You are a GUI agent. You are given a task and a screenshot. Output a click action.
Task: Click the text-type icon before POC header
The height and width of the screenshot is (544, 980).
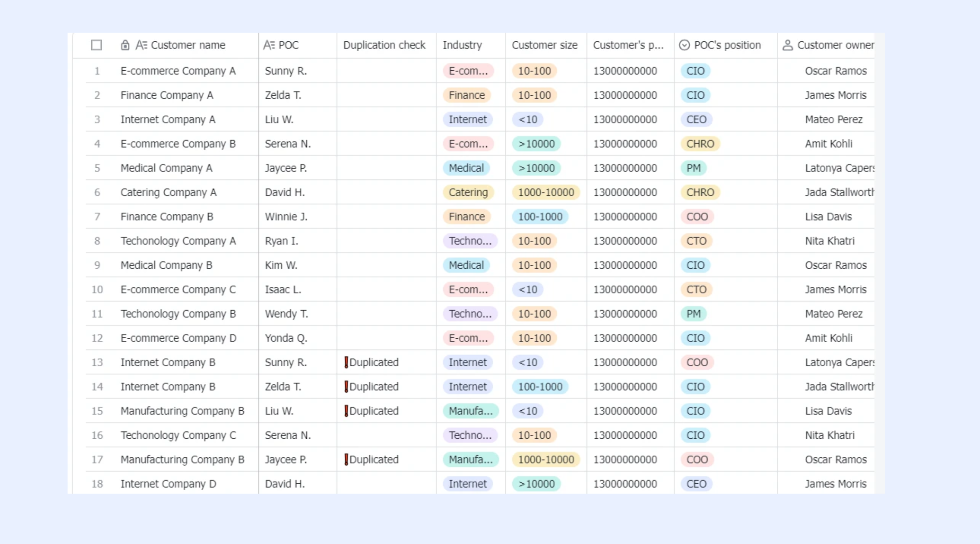tap(269, 45)
